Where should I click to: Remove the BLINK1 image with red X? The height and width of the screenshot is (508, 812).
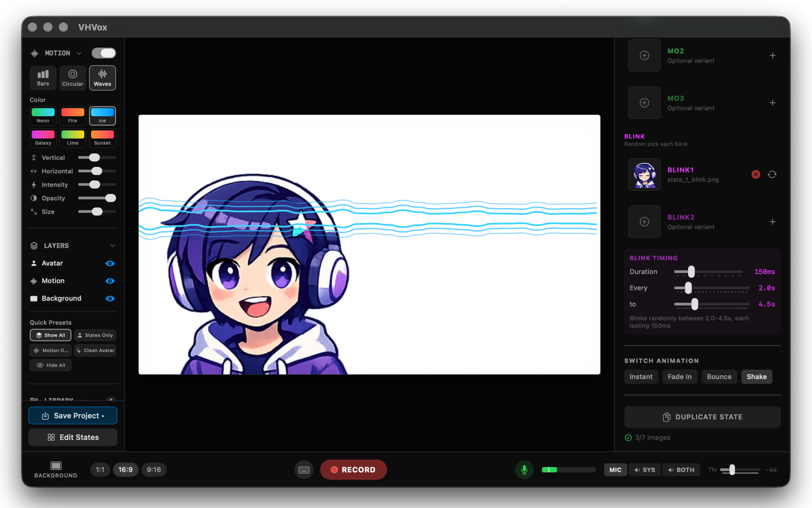coord(756,174)
